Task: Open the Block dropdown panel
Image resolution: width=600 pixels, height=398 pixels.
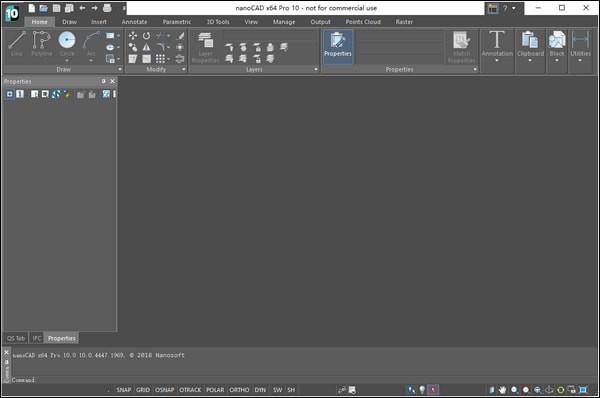Action: pos(557,47)
